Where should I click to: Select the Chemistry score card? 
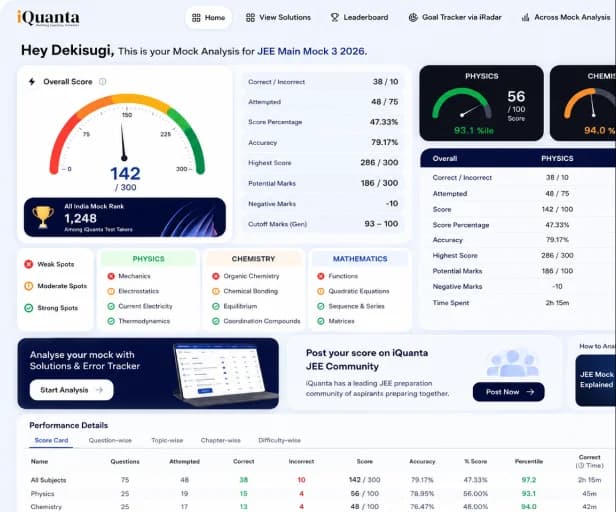coord(583,103)
